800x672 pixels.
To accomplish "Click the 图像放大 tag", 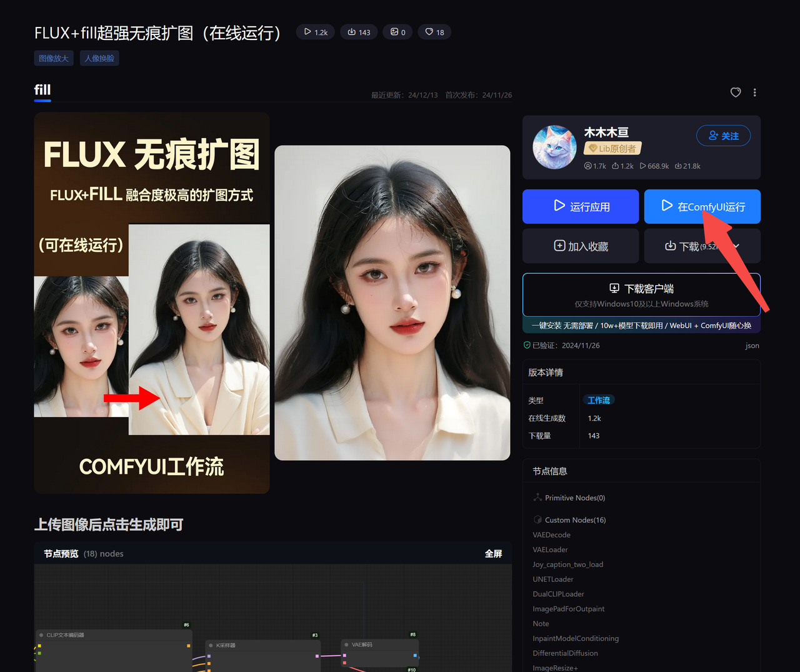I will tap(54, 58).
